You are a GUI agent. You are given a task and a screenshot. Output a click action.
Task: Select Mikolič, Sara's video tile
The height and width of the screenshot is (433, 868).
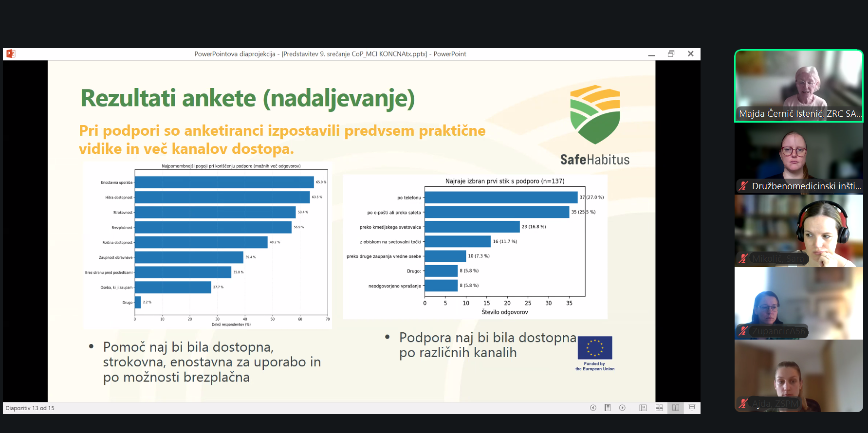pyautogui.click(x=799, y=231)
